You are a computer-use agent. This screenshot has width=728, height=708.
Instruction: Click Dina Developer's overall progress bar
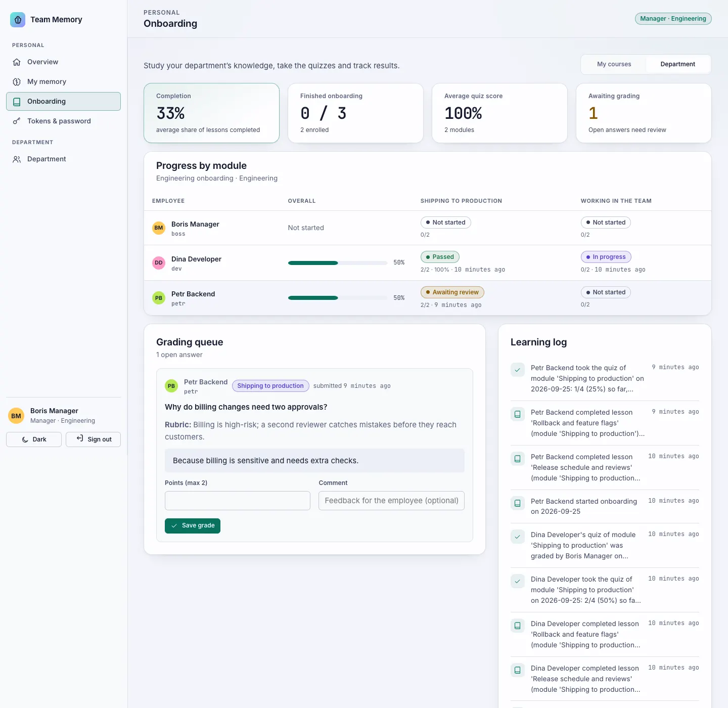click(338, 263)
